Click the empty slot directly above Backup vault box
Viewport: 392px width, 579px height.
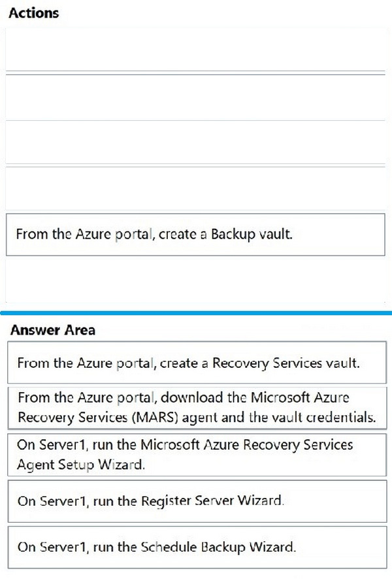point(195,188)
